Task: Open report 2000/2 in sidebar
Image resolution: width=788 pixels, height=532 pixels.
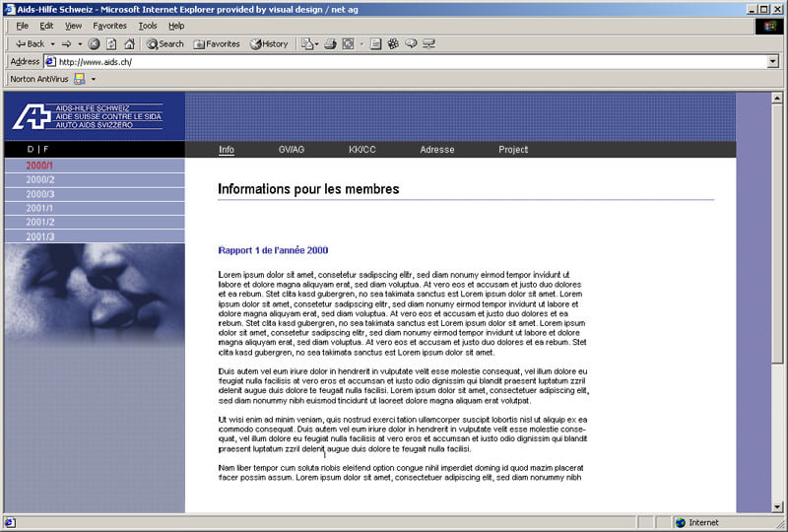Action: (x=95, y=180)
